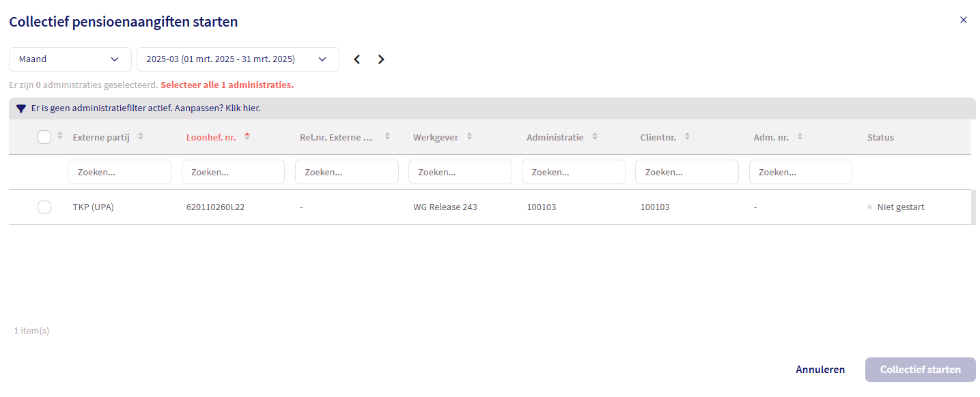This screenshot has width=980, height=397.
Task: Sort by Clientnr. column arrows
Action: click(x=687, y=136)
